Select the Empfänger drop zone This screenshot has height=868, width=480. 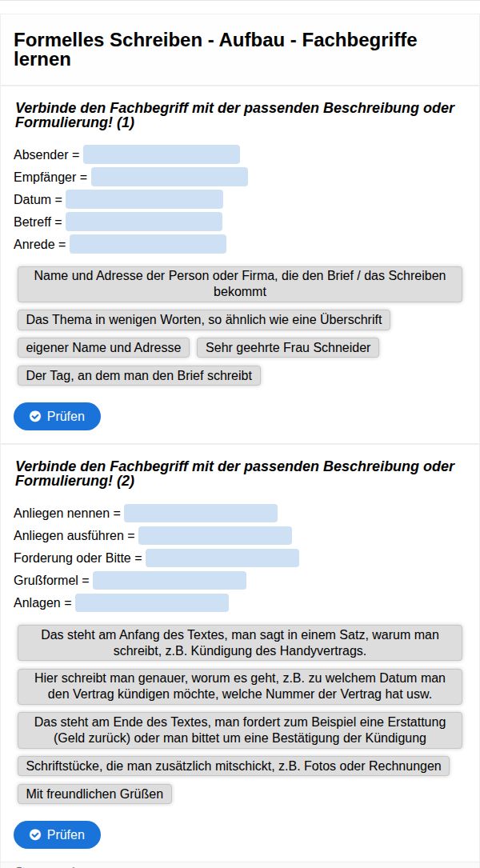[x=169, y=177]
